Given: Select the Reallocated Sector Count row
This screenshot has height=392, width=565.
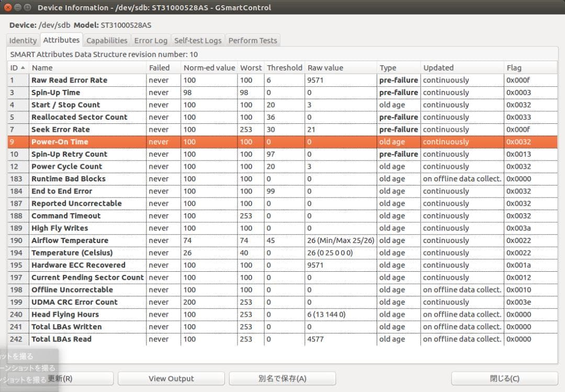Looking at the screenshot, I should coord(79,118).
